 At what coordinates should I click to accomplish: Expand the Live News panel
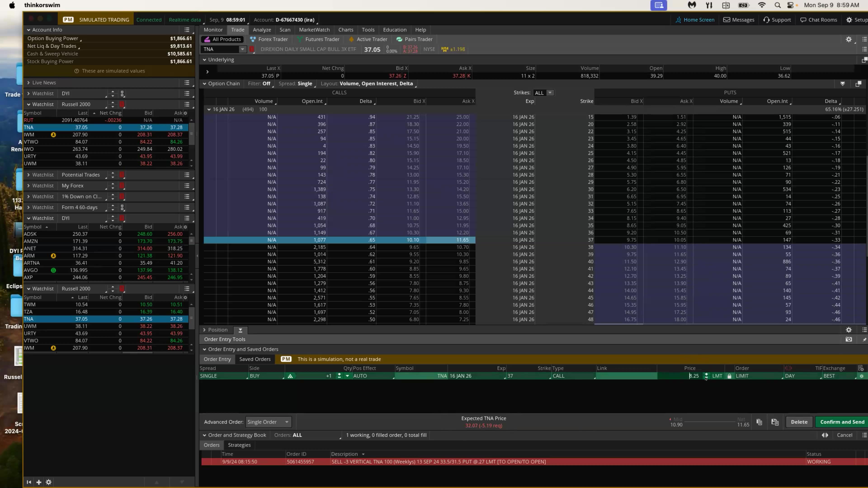pos(29,82)
